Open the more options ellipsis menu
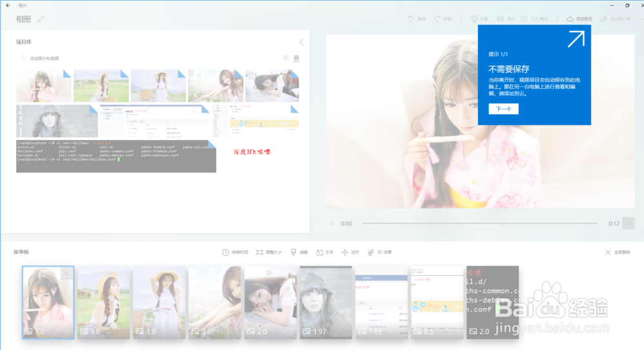 [x=641, y=19]
